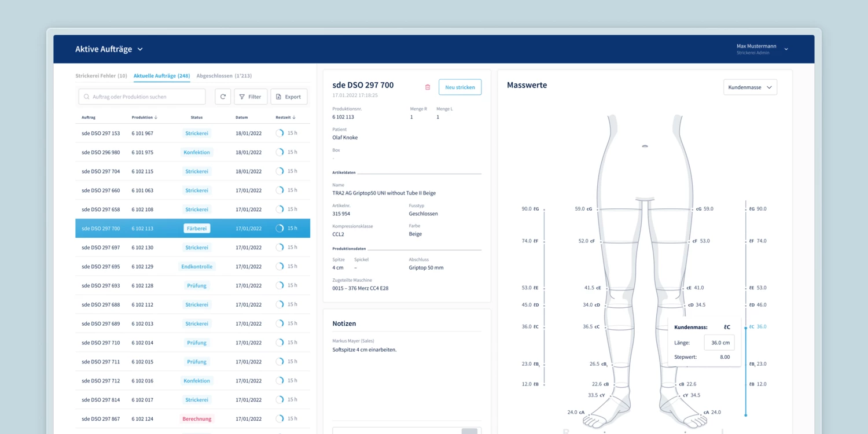Image resolution: width=868 pixels, height=434 pixels.
Task: Click the Berechnung status badge
Action: (197, 419)
